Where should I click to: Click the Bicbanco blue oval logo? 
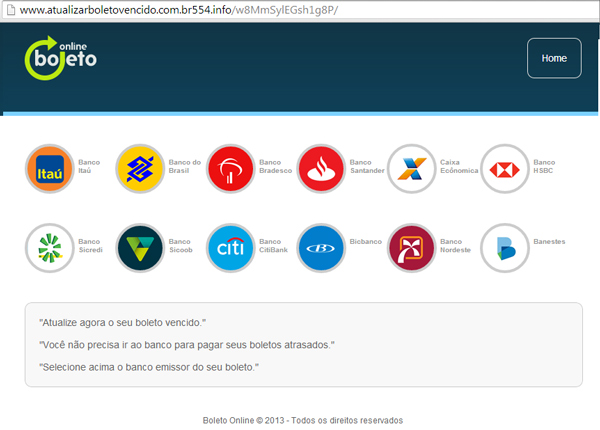321,247
